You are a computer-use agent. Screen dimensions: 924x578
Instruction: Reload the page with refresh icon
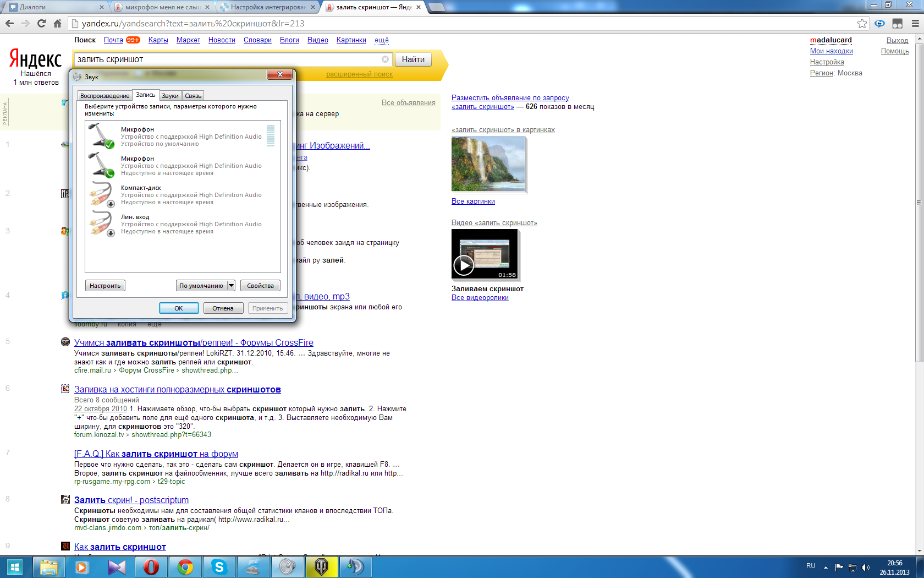(41, 23)
